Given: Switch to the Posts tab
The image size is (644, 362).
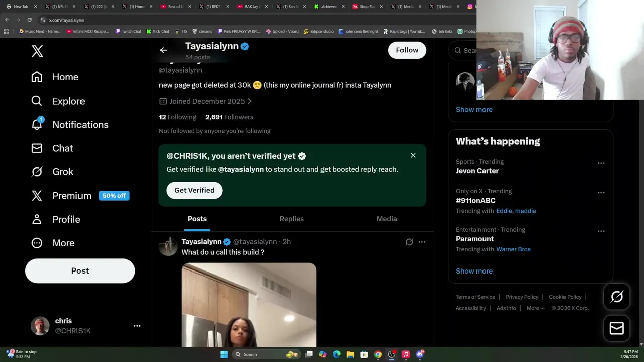Looking at the screenshot, I should click(x=197, y=219).
